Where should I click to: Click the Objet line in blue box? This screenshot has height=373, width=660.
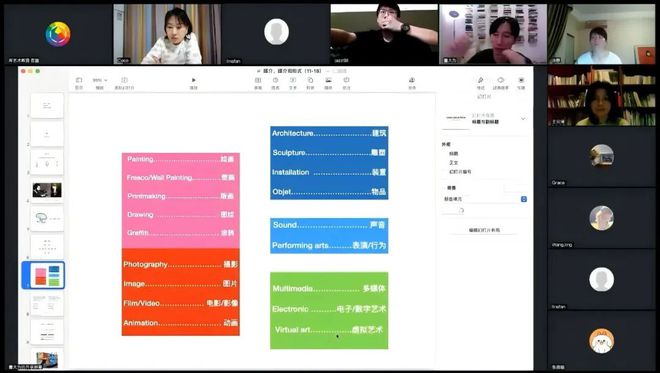coord(329,192)
